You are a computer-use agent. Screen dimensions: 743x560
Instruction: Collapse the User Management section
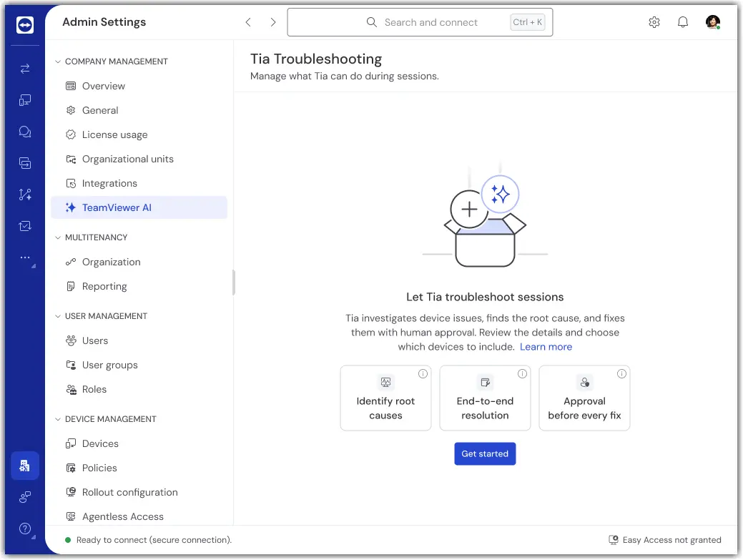[58, 316]
